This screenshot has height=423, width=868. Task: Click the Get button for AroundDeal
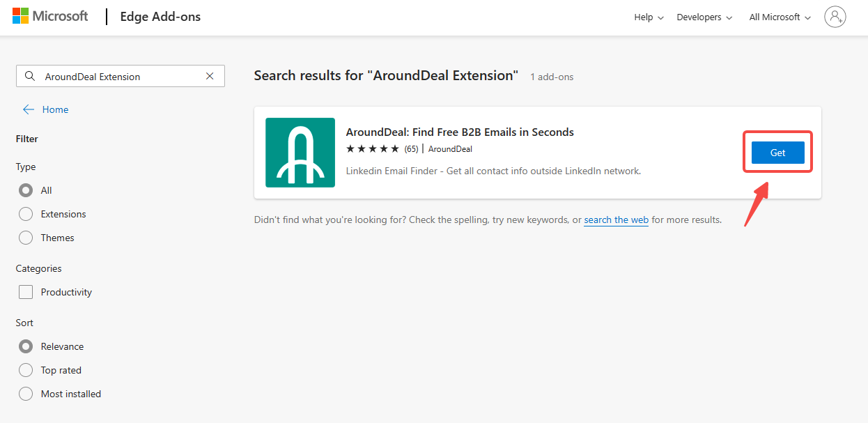pyautogui.click(x=777, y=153)
